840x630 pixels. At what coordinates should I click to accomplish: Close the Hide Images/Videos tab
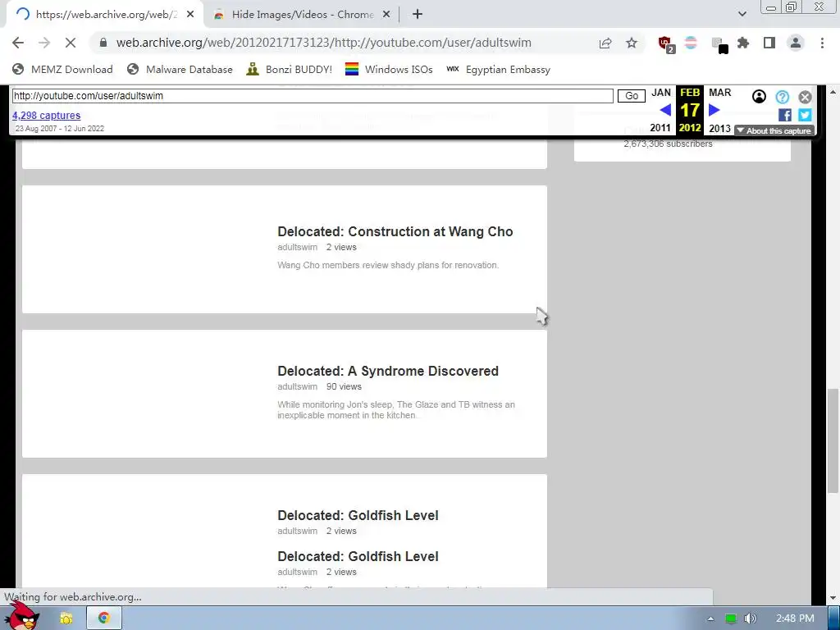click(386, 15)
